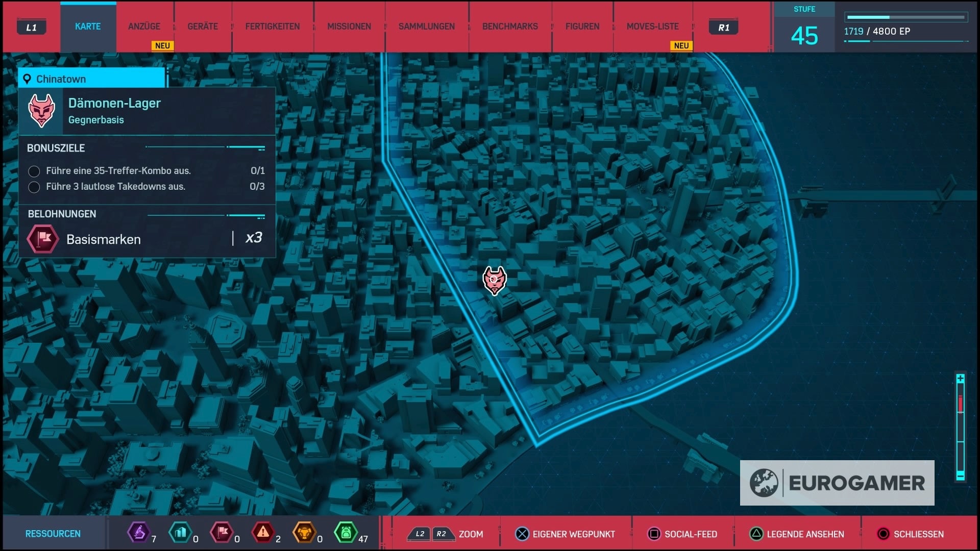Click the square button icon for Social-Feed
This screenshot has width=980, height=551.
coord(654,534)
